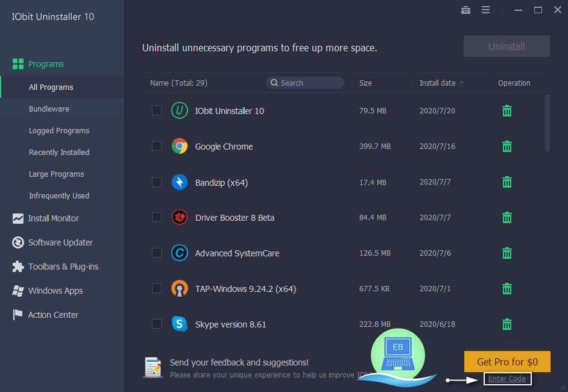568x392 pixels.
Task: Click the 677.5 KB size value
Action: (374, 289)
